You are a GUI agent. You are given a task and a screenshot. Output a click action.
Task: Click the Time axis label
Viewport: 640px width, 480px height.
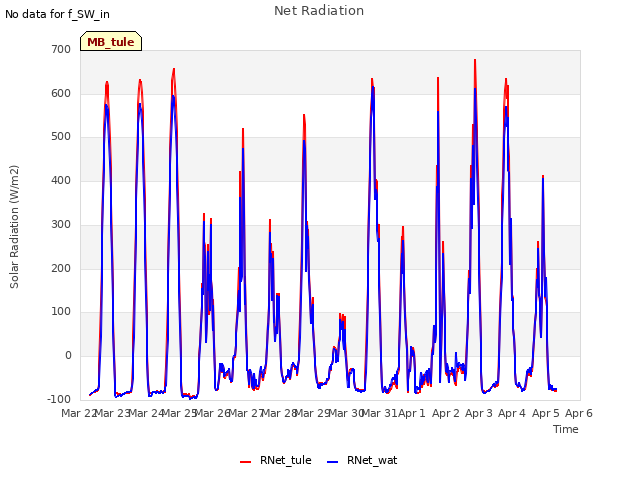click(566, 429)
